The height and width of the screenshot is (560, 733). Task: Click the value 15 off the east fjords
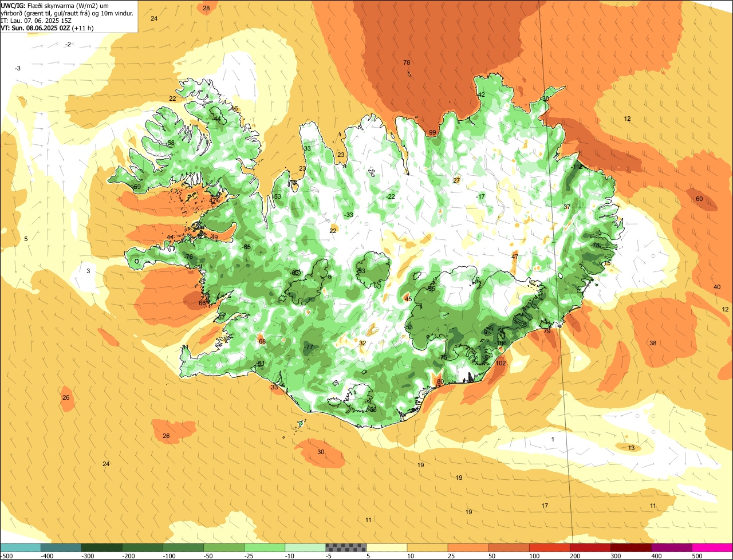(608, 263)
